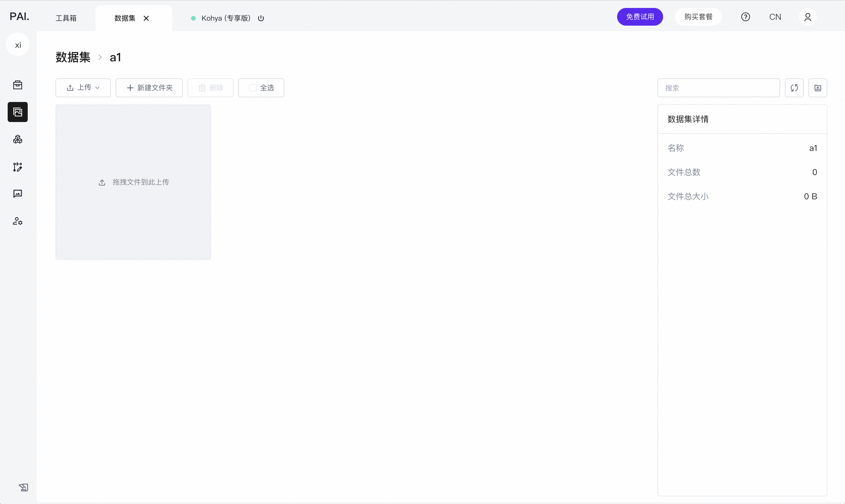Collapse the sidebar with the bottom-left icon

pyautogui.click(x=23, y=487)
